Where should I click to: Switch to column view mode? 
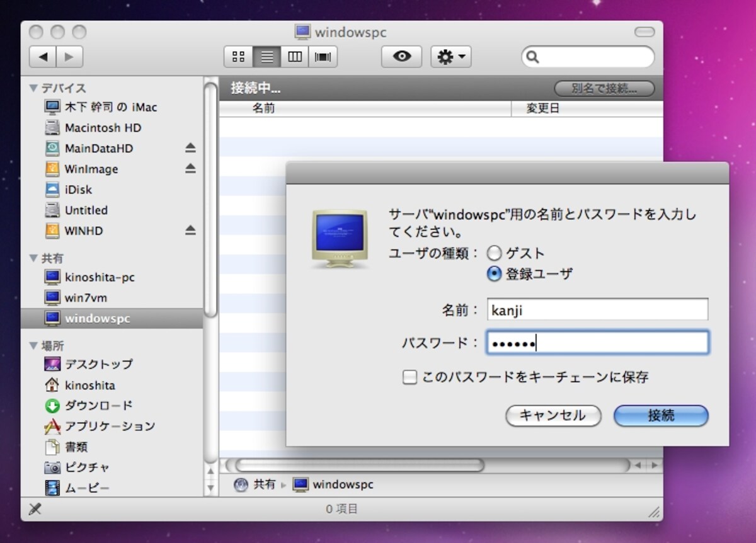point(294,57)
